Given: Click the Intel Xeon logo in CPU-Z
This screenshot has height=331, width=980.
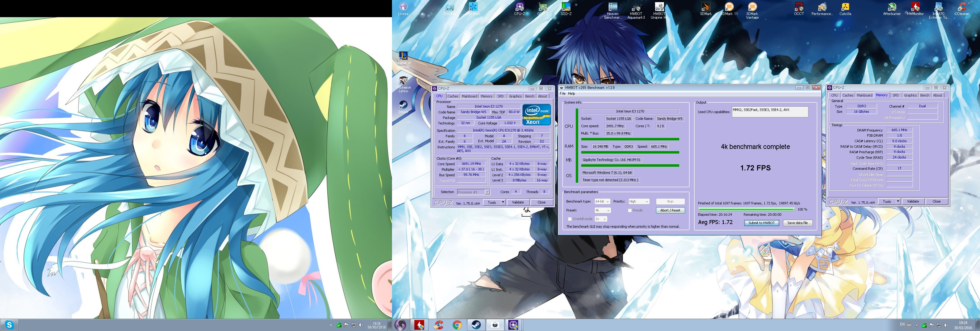Looking at the screenshot, I should point(537,115).
